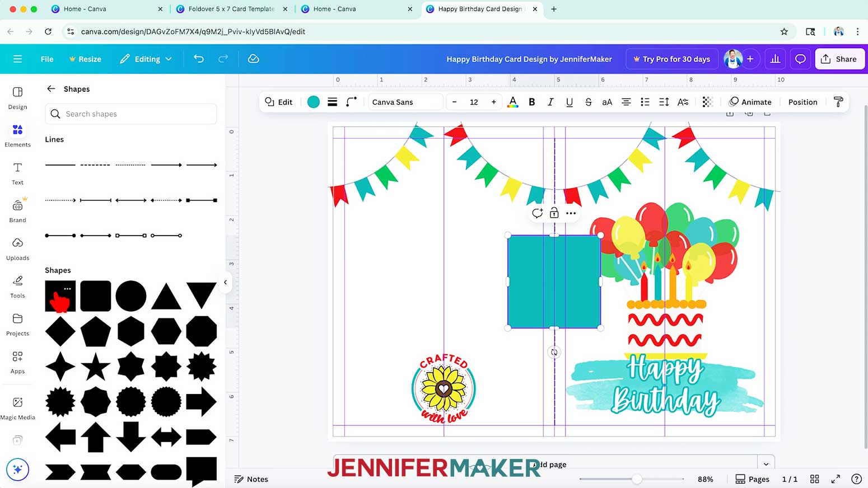The image size is (868, 488).
Task: Click the Canva assistant sparkle button
Action: coord(17,470)
